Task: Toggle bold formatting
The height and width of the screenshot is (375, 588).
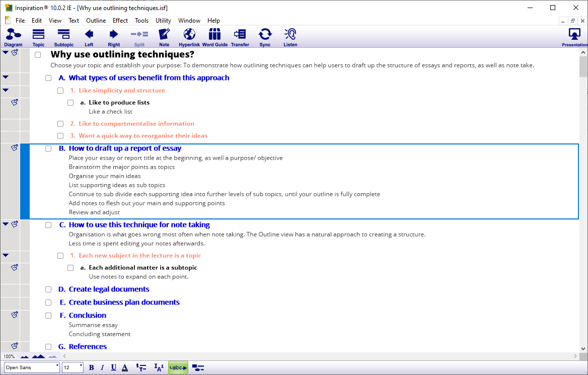Action: 92,367
